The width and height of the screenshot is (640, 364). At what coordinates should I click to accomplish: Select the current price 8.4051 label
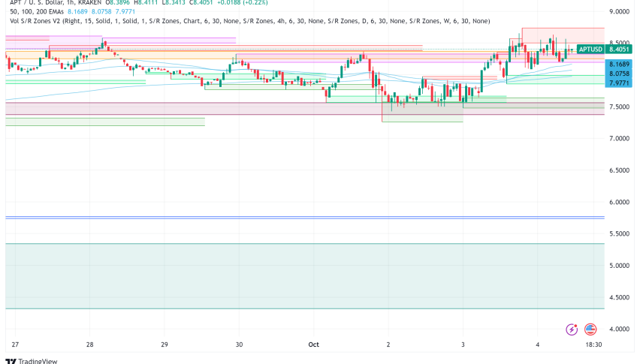(619, 50)
